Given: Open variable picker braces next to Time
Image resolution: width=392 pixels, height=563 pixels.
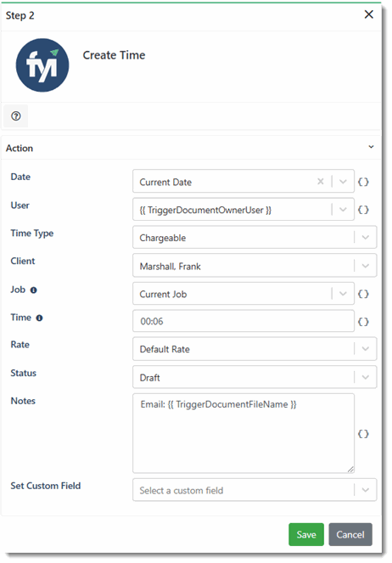Looking at the screenshot, I should pos(363,321).
